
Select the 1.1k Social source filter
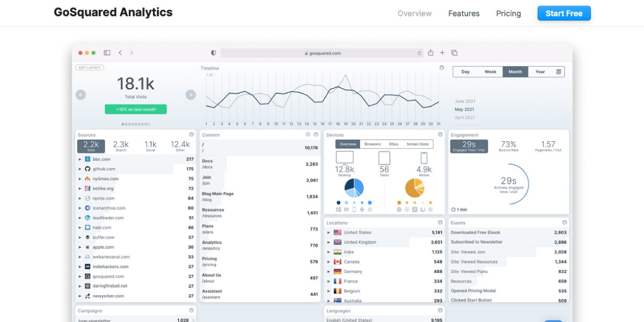pyautogui.click(x=150, y=146)
